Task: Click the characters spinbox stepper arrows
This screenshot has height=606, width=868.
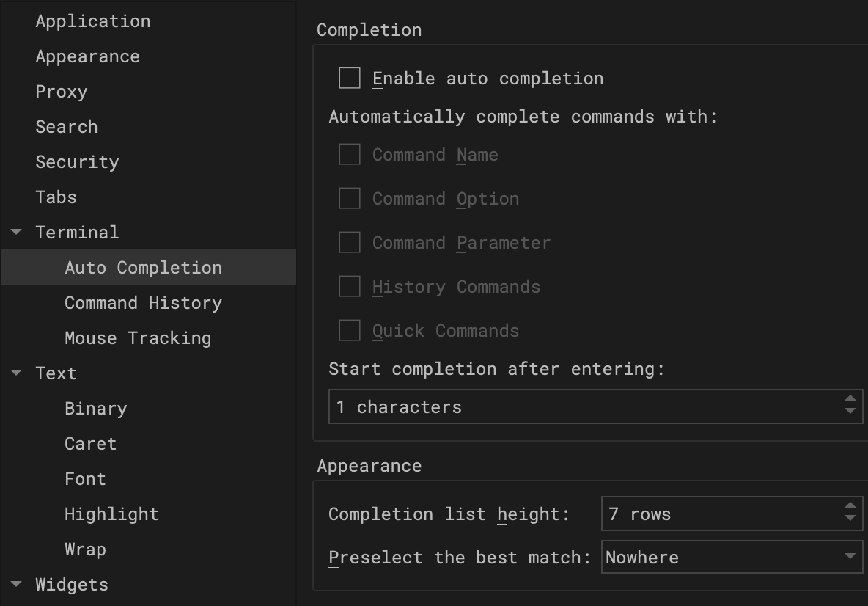Action: (850, 406)
